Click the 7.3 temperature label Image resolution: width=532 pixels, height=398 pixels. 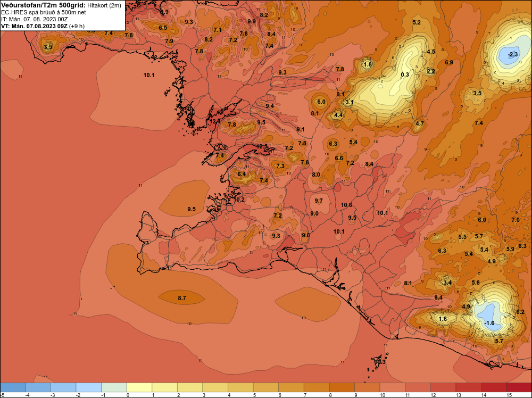pyautogui.click(x=280, y=166)
